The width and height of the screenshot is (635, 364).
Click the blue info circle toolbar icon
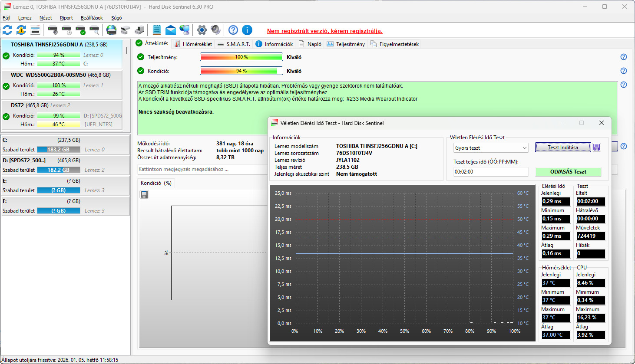coord(247,30)
